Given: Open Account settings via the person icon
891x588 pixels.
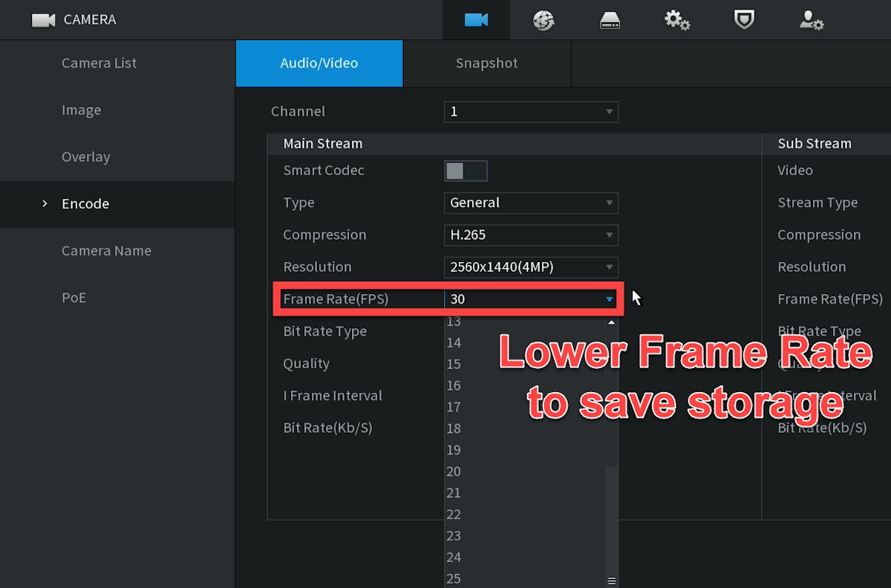Looking at the screenshot, I should (x=811, y=20).
